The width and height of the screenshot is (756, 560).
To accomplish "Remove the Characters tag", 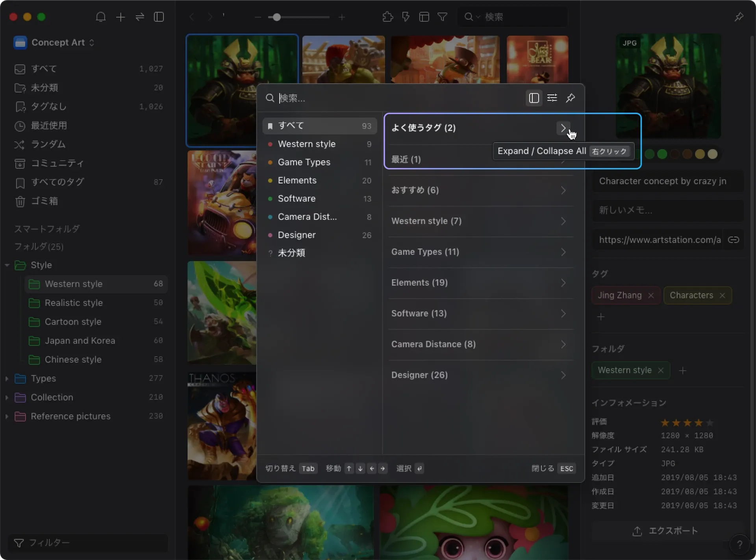I will pyautogui.click(x=722, y=296).
